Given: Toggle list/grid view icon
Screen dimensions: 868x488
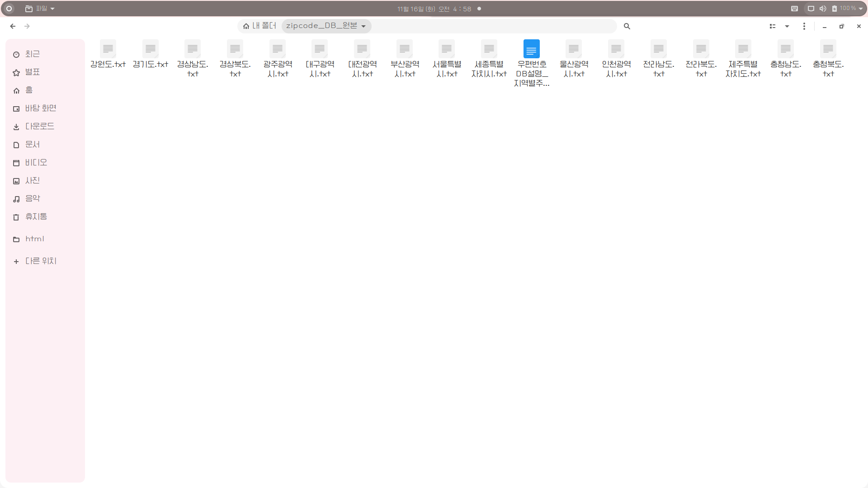Looking at the screenshot, I should (773, 26).
